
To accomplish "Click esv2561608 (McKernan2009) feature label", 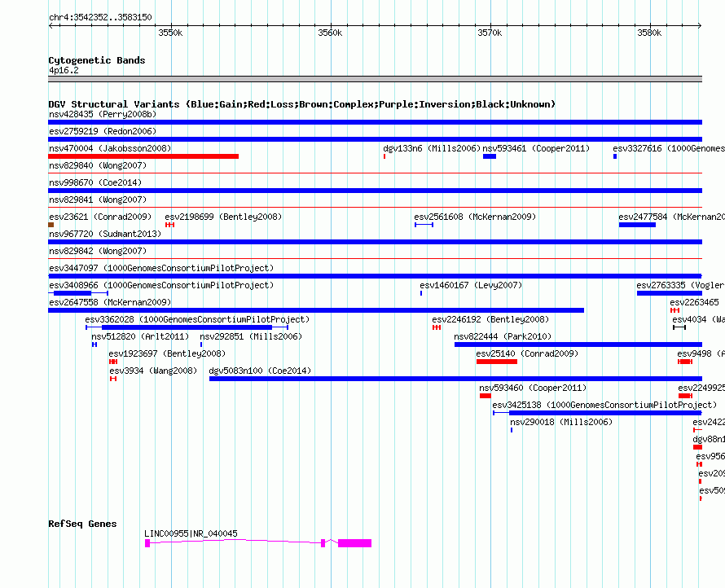I will [475, 217].
